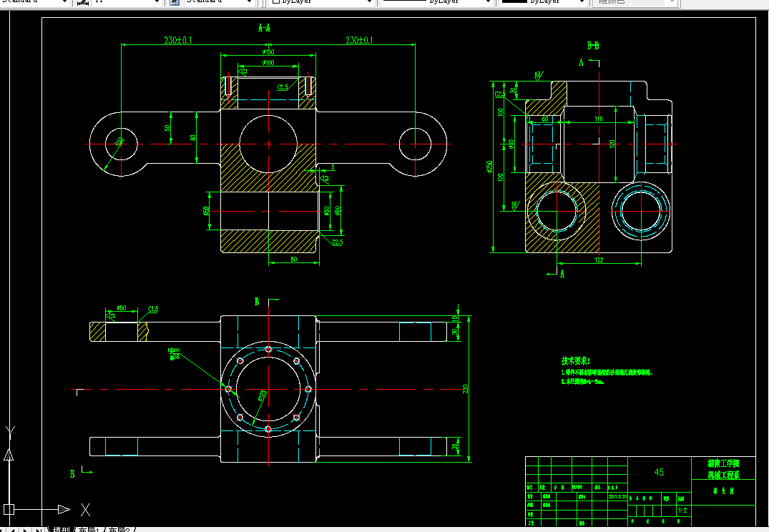
Task: Expand the dimension style dropdown
Action: (157, 2)
